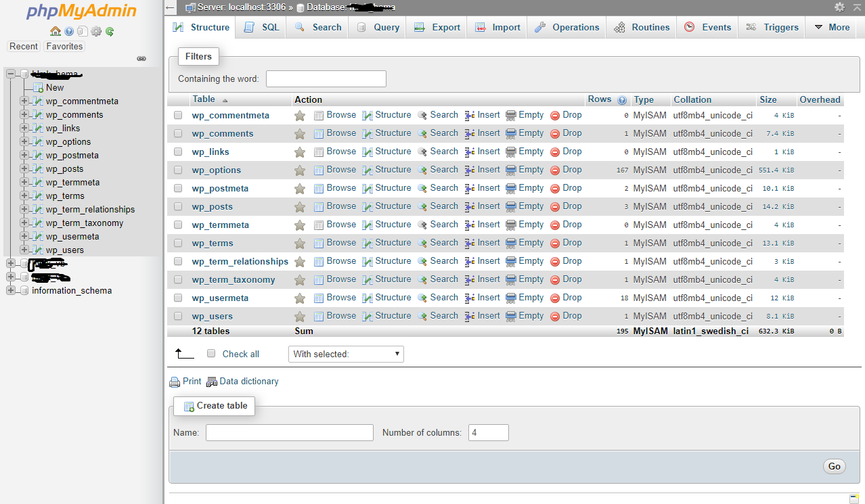This screenshot has width=865, height=504.
Task: Click the Recent tables button
Action: coord(24,47)
